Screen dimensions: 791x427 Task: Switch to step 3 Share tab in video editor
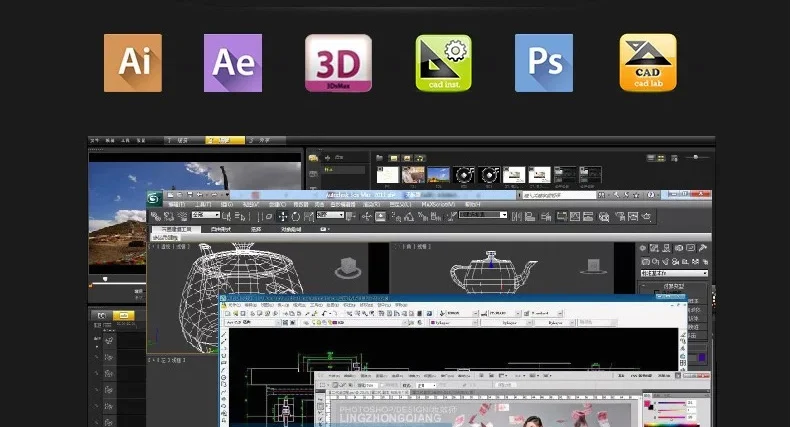pyautogui.click(x=265, y=140)
